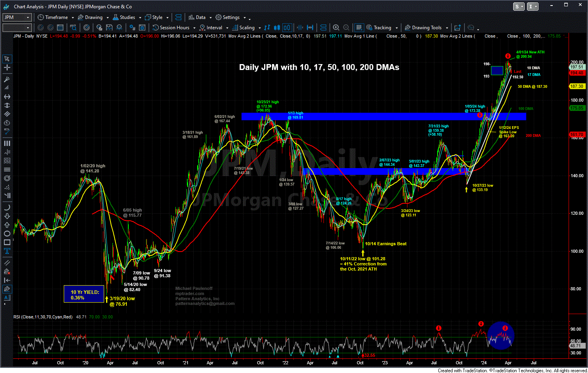Choose the vertical double-arrow tool

point(7,105)
